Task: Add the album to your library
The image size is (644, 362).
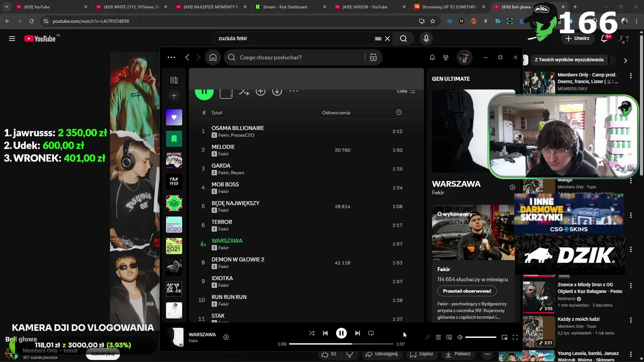Action: coord(261,92)
